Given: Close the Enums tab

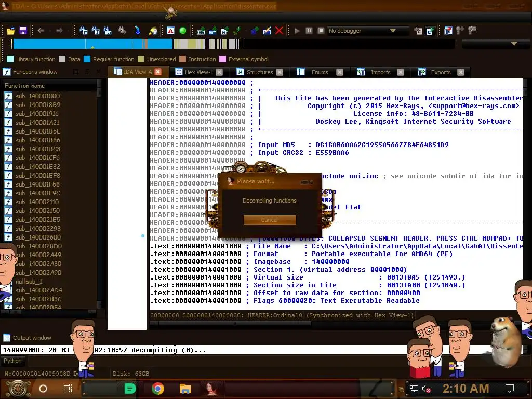Looking at the screenshot, I should point(340,72).
